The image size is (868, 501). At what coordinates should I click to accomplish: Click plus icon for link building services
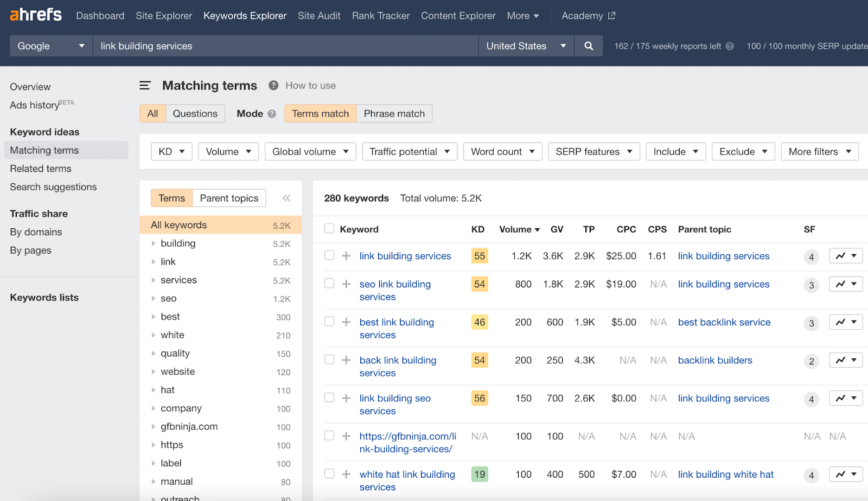pyautogui.click(x=346, y=256)
